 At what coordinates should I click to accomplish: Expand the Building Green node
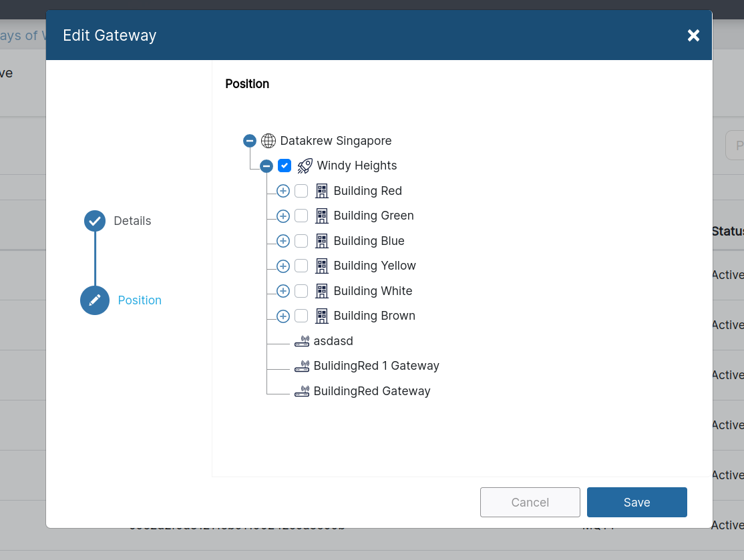pyautogui.click(x=283, y=216)
